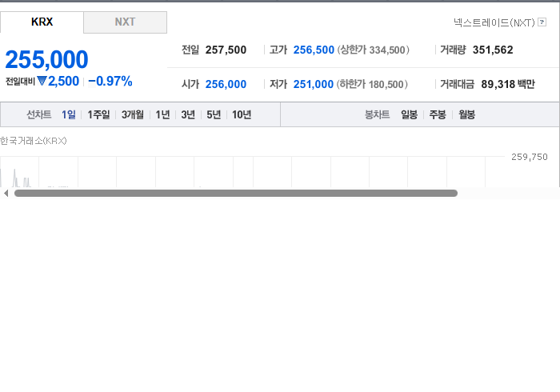Click the horizontal scrollbar thumb
Image resolution: width=560 pixels, height=392 pixels.
pos(236,193)
